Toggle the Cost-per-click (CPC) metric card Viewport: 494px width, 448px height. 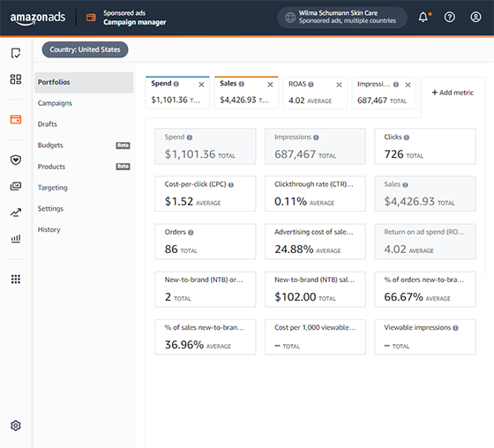click(205, 194)
